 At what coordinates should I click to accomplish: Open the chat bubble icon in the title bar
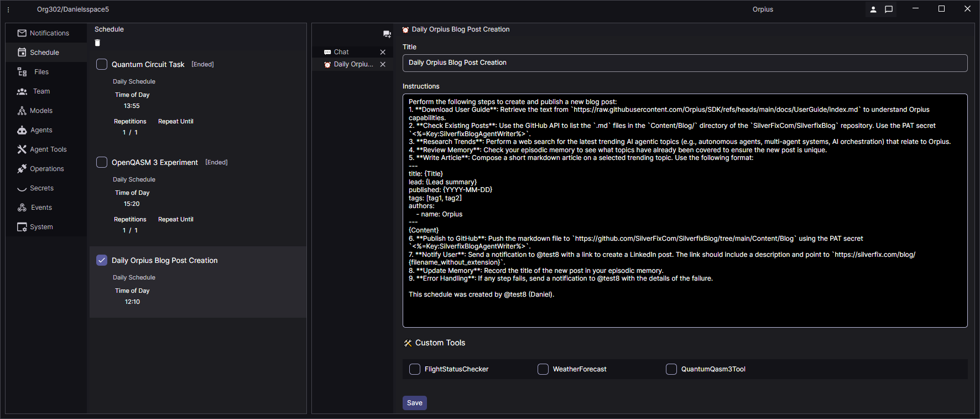889,9
